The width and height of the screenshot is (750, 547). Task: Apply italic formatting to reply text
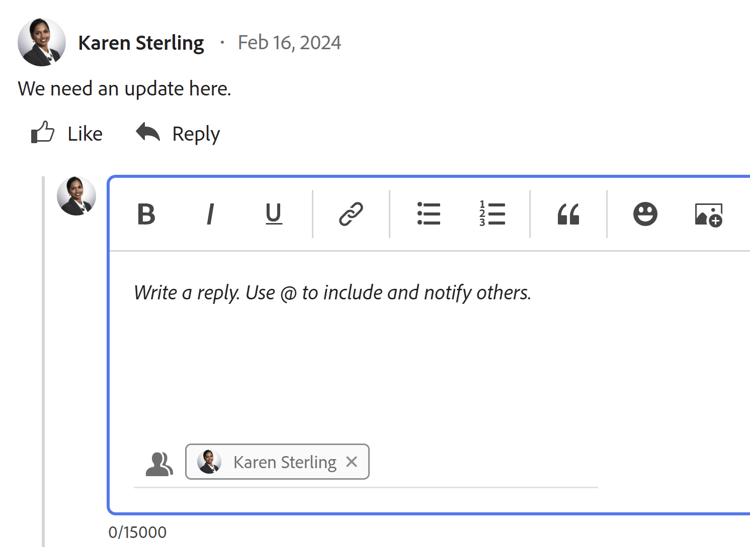[x=210, y=214]
